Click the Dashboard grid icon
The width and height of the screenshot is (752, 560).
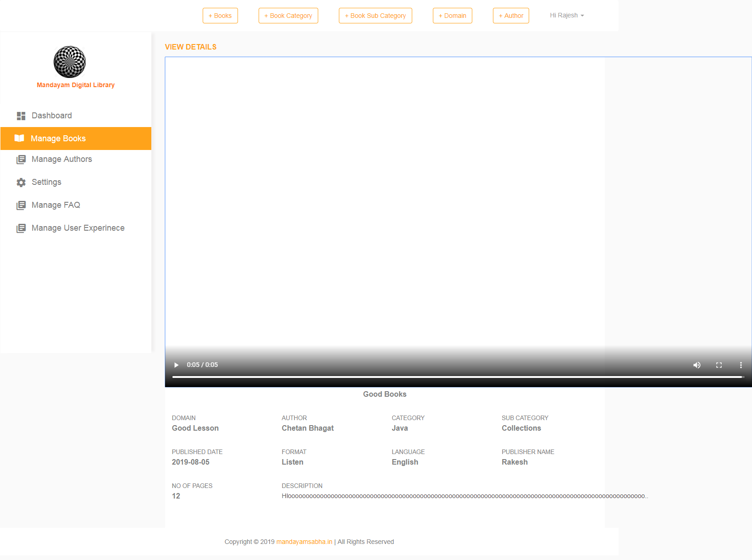(x=21, y=116)
